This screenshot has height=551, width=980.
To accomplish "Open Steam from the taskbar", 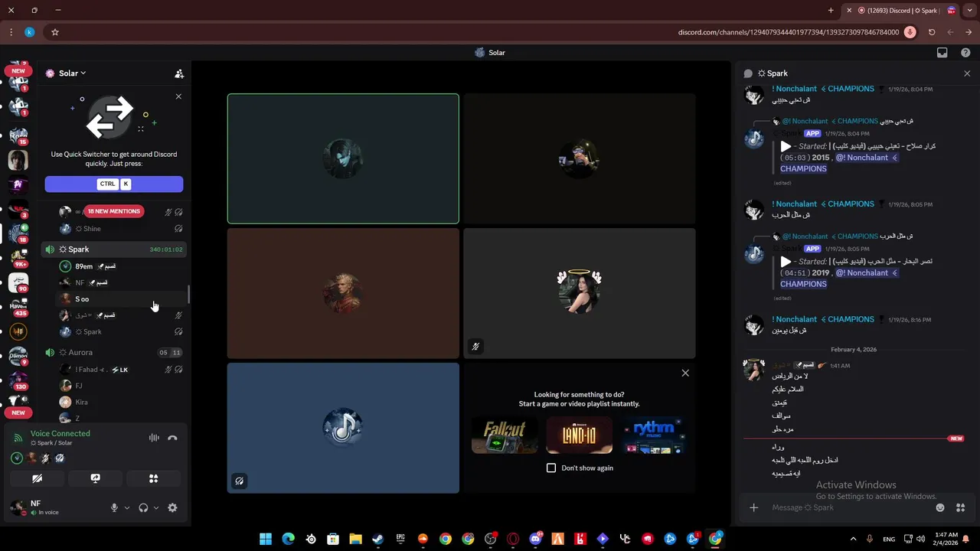I will coord(377,539).
